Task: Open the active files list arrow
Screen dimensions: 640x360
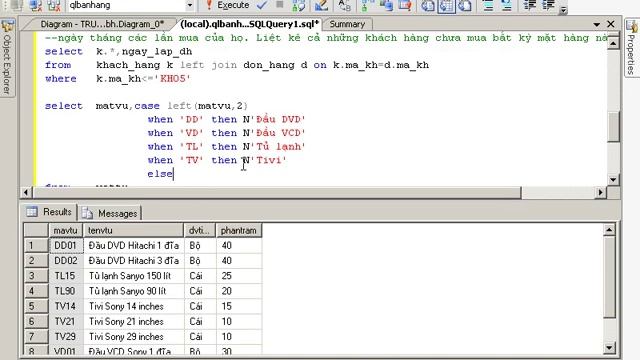Action: 596,24
